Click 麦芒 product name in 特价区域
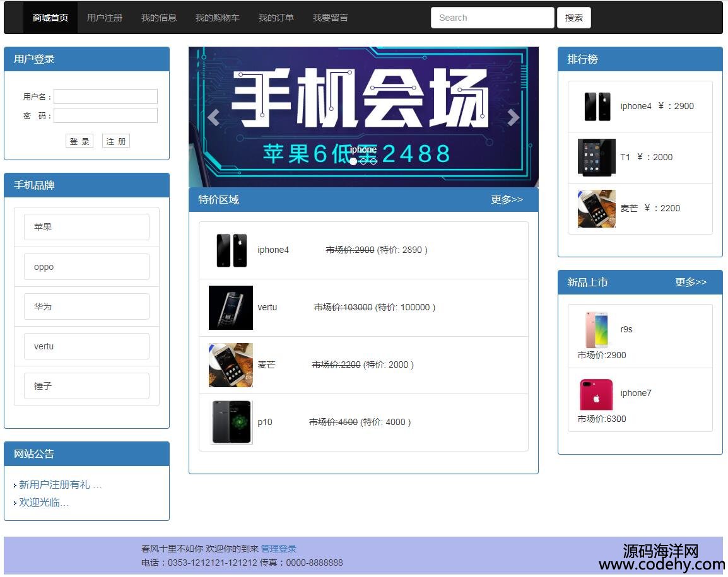The image size is (728, 577). pos(266,365)
